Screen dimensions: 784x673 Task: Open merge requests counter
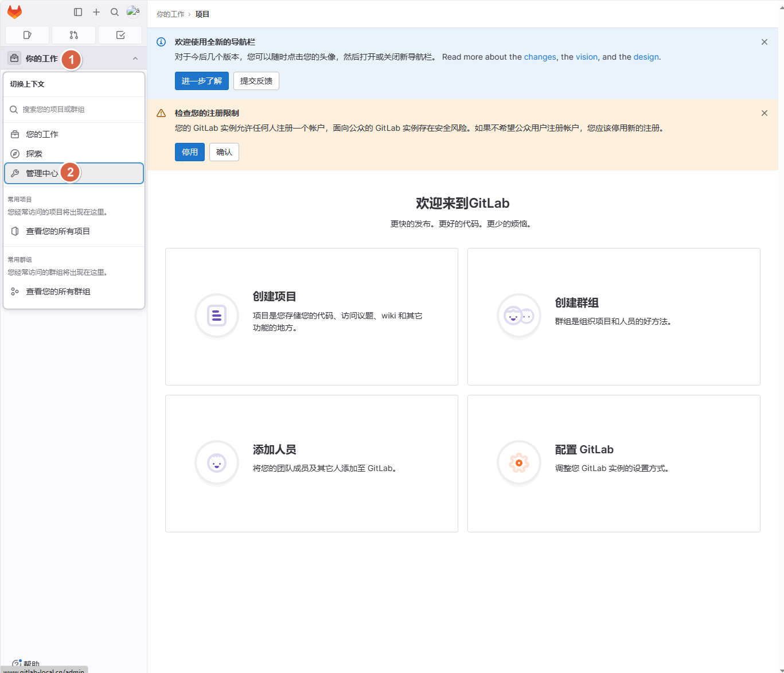(73, 35)
